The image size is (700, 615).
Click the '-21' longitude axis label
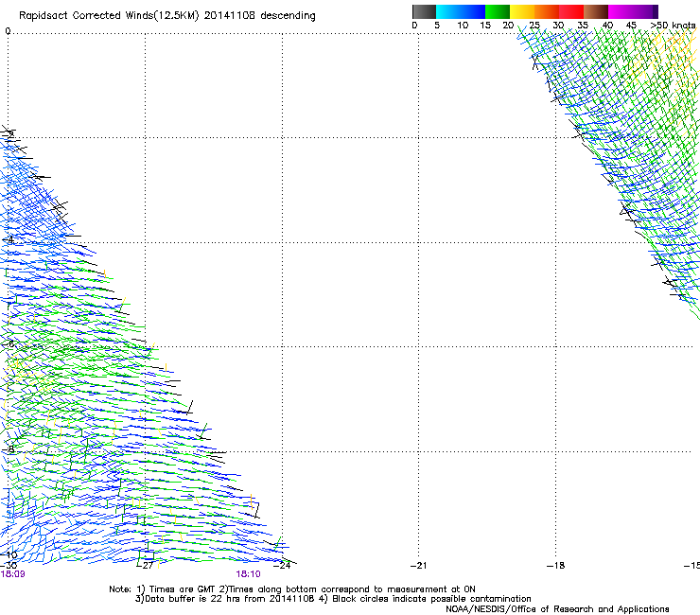(419, 566)
